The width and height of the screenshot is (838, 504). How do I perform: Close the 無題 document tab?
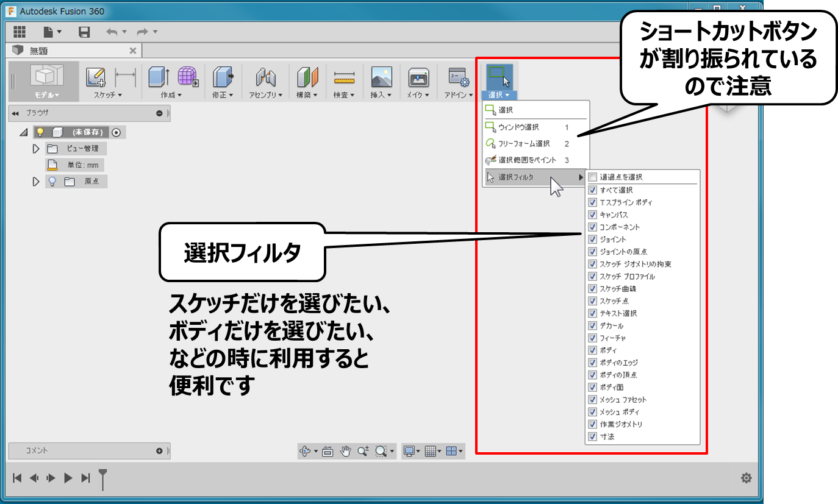tap(133, 51)
